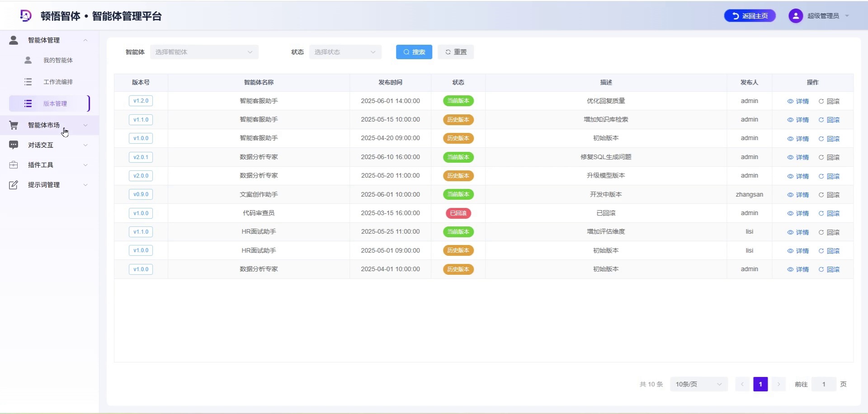View 详情 for 文案创作助手 row
This screenshot has width=868, height=414.
798,195
